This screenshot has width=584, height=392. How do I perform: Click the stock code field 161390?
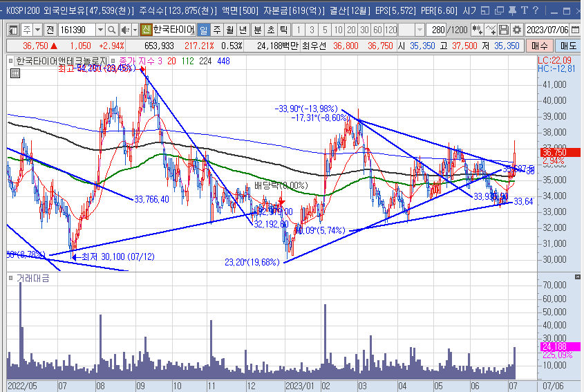point(76,30)
